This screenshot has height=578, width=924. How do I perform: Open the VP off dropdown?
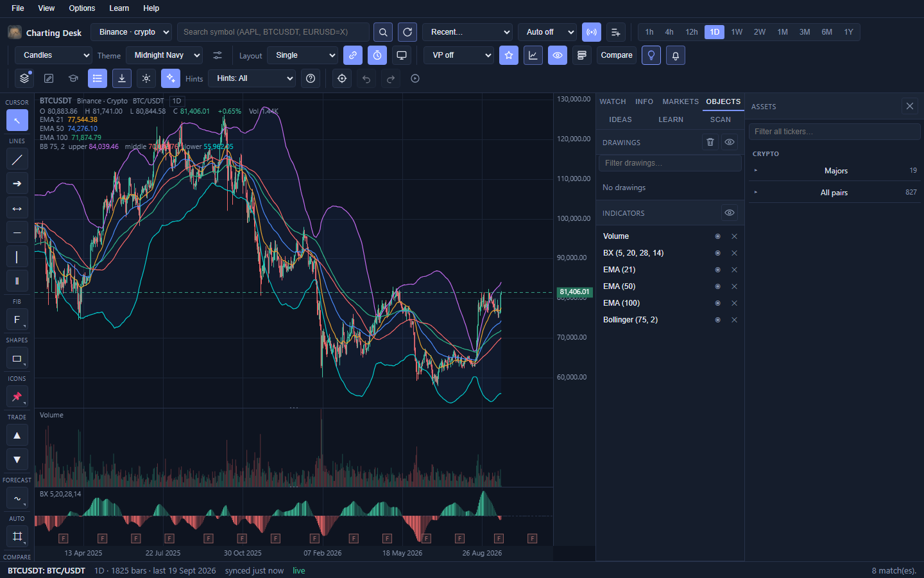(x=459, y=55)
